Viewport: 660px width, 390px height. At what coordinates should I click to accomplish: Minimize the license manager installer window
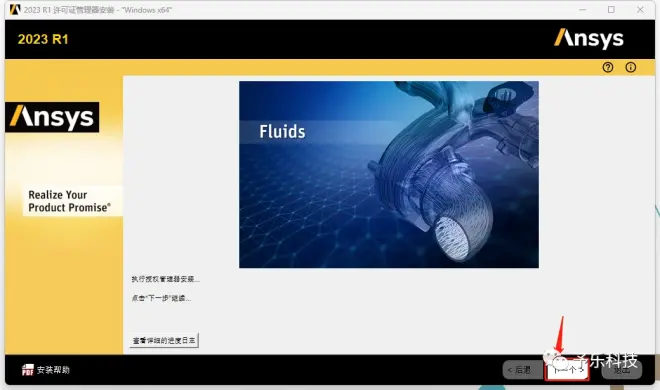[x=583, y=10]
